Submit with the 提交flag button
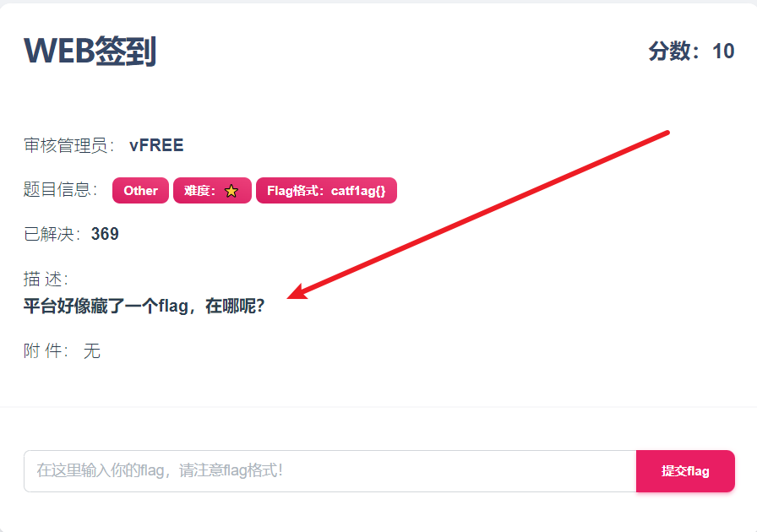 [685, 471]
